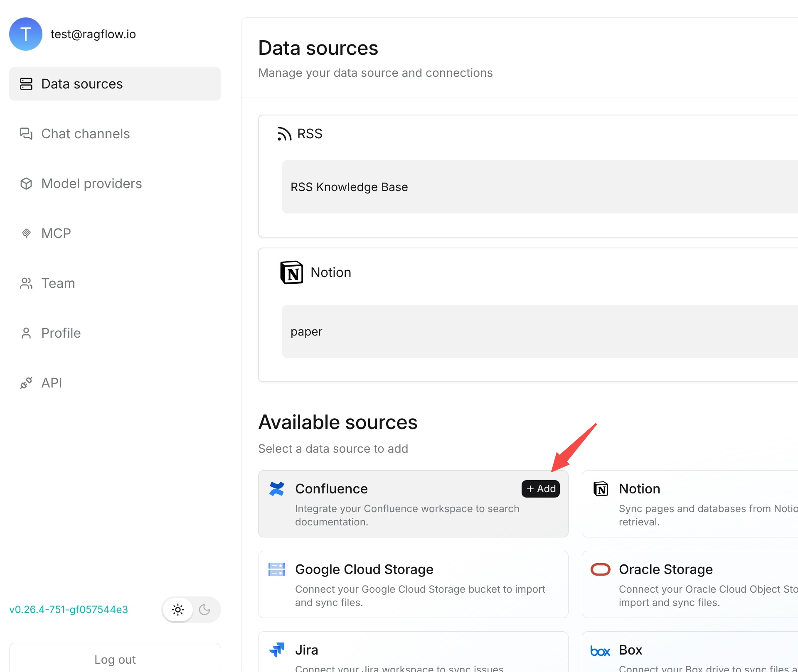Open the Profile menu item
This screenshot has height=672, width=798.
tap(115, 333)
